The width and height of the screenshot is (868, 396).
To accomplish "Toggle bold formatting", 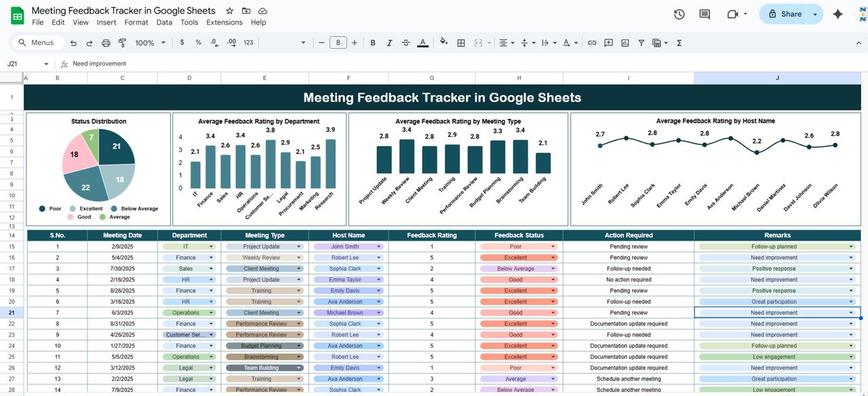I will coord(372,43).
